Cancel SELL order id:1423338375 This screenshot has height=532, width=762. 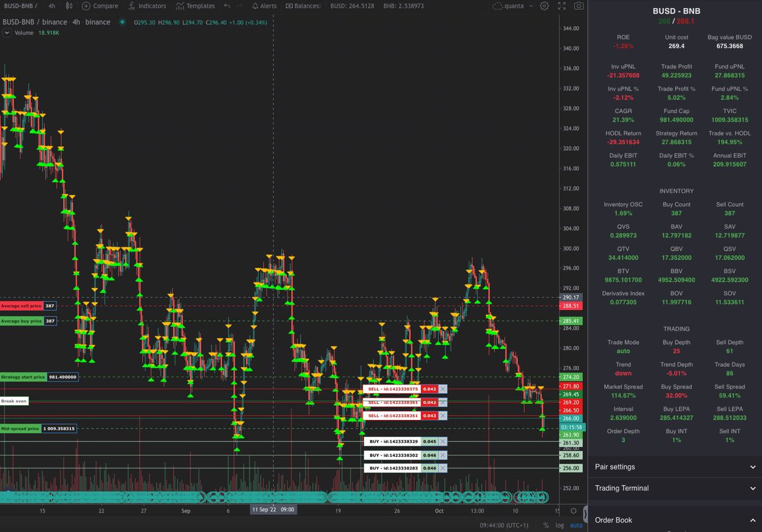[442, 389]
